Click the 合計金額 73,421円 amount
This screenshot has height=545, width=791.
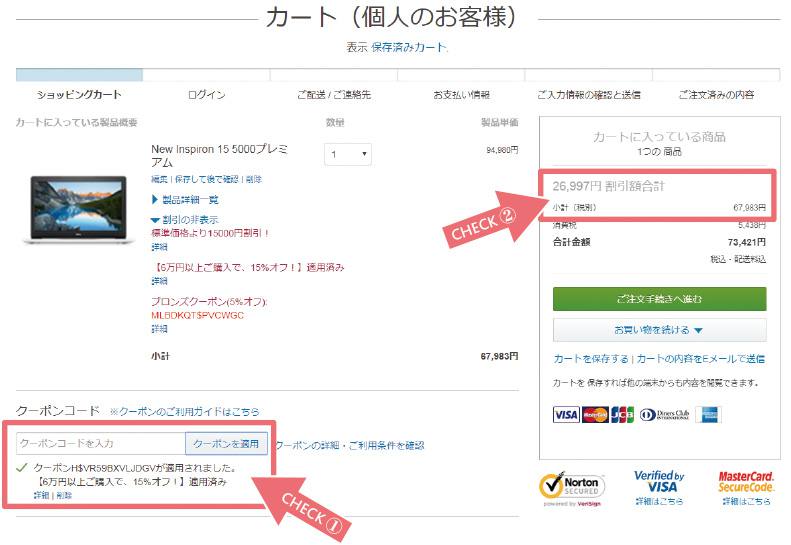pyautogui.click(x=747, y=242)
